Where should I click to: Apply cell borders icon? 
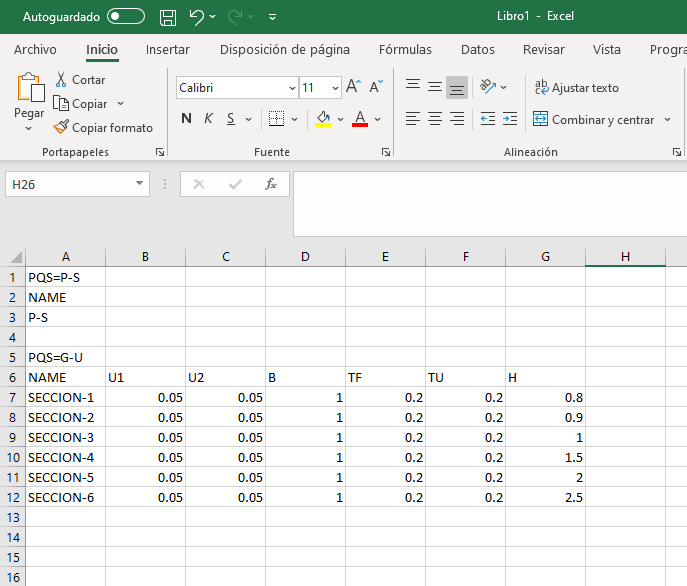[x=276, y=118]
